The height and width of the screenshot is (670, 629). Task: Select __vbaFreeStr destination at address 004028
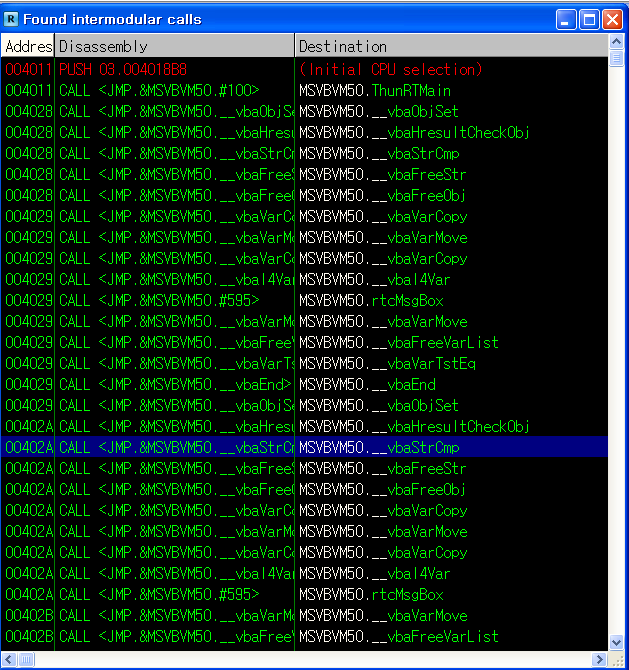[x=382, y=174]
